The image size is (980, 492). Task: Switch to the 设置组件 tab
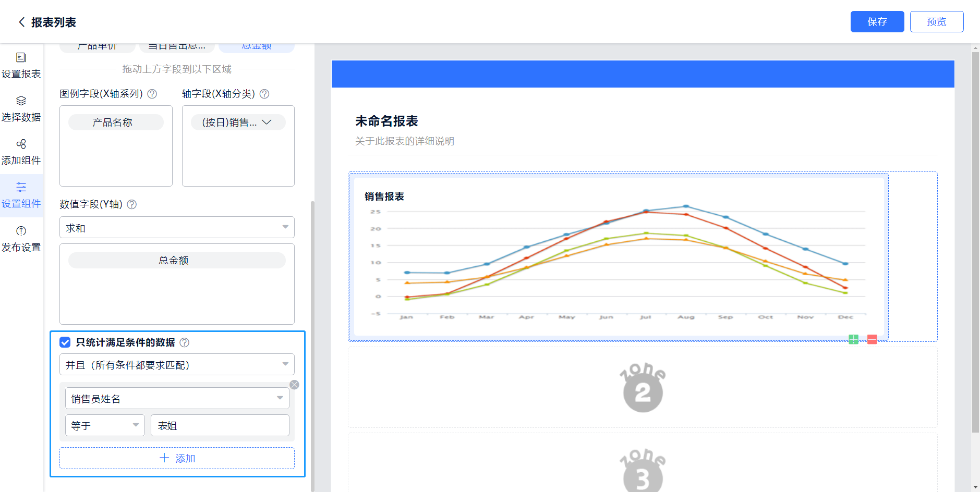tap(21, 195)
